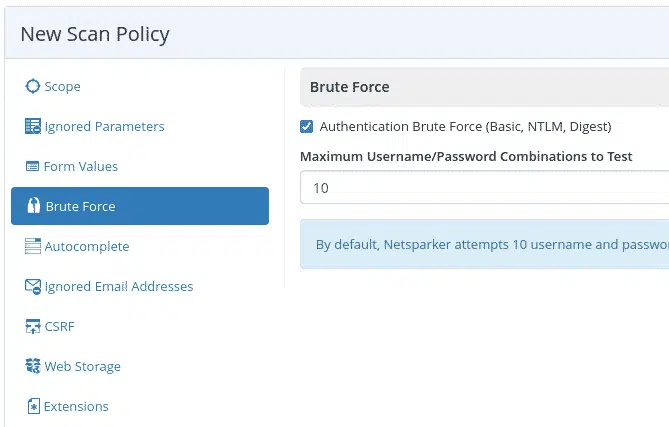The width and height of the screenshot is (669, 427).
Task: Go to Form Values settings
Action: pyautogui.click(x=81, y=166)
